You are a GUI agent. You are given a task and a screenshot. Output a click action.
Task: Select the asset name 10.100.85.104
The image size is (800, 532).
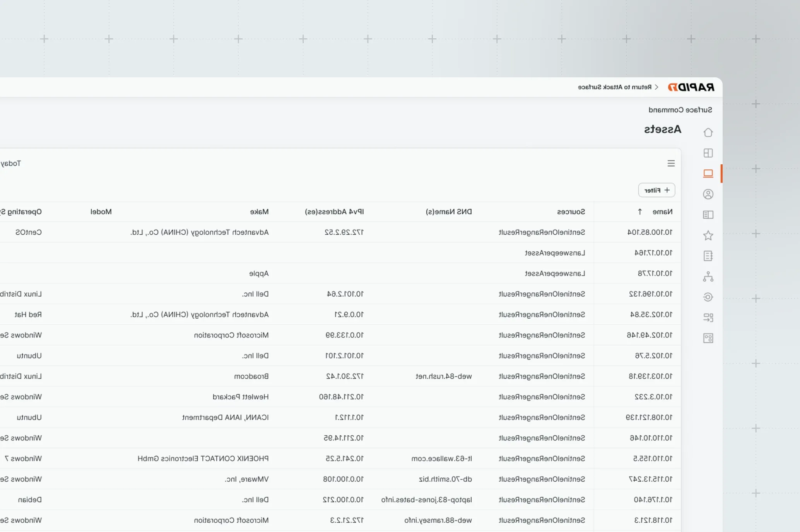pos(650,232)
